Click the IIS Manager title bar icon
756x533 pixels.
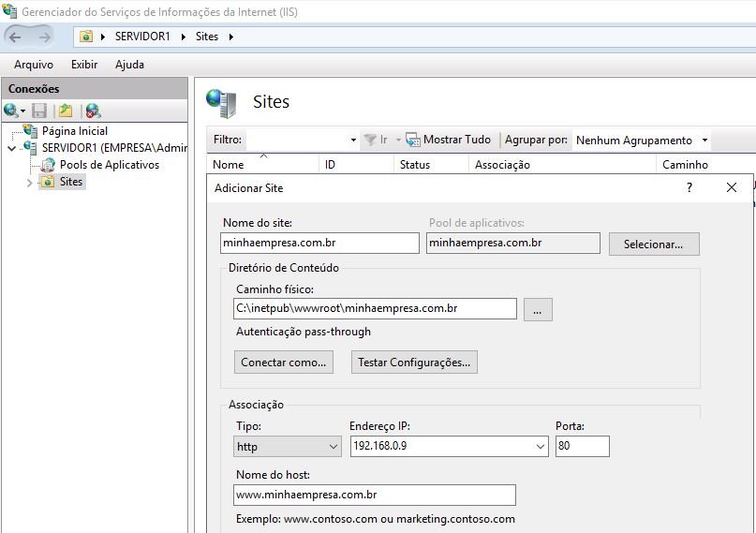pos(9,10)
